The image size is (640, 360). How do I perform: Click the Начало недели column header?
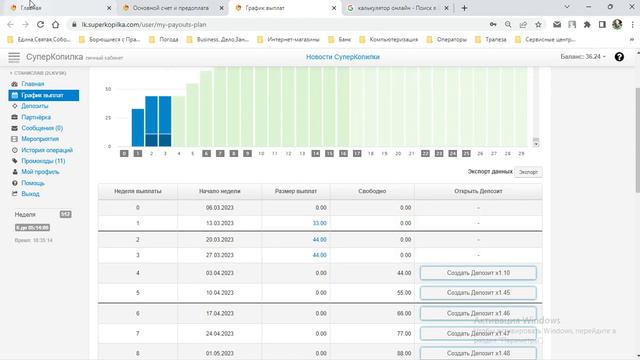pos(220,191)
